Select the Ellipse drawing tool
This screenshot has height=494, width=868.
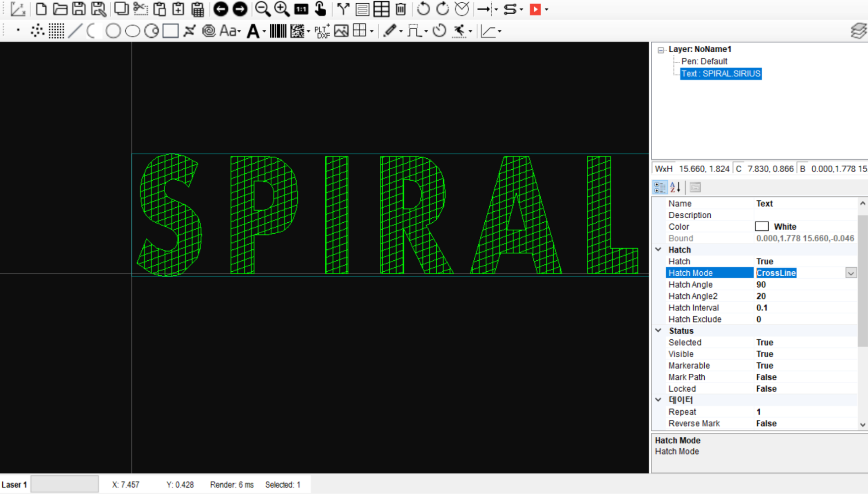[x=133, y=31]
